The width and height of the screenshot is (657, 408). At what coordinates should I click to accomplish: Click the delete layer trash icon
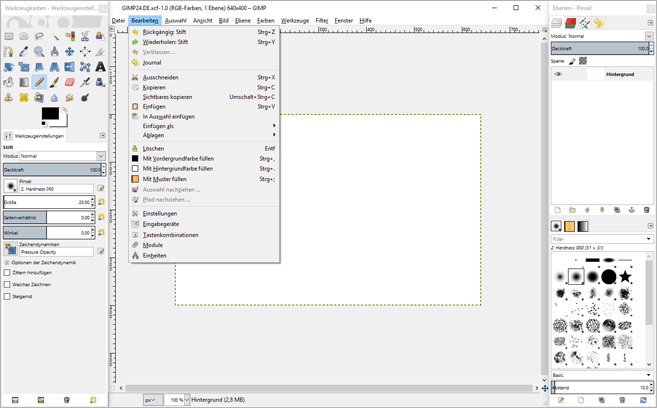coord(647,210)
